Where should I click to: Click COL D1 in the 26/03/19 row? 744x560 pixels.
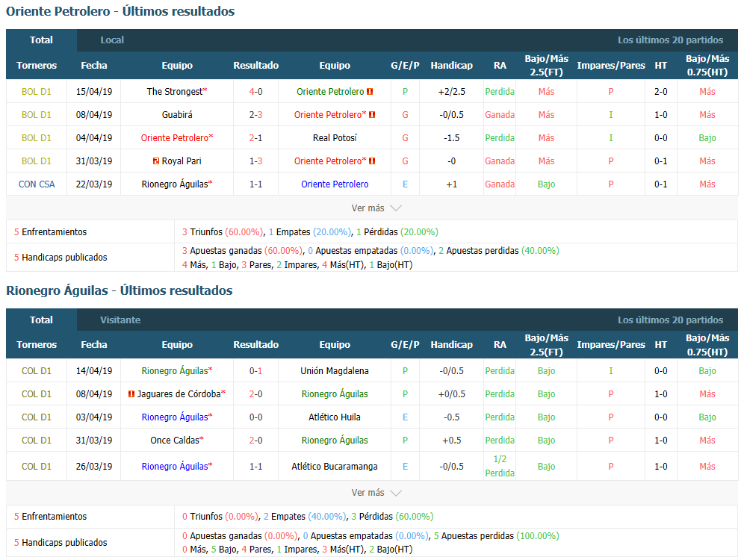click(x=37, y=467)
